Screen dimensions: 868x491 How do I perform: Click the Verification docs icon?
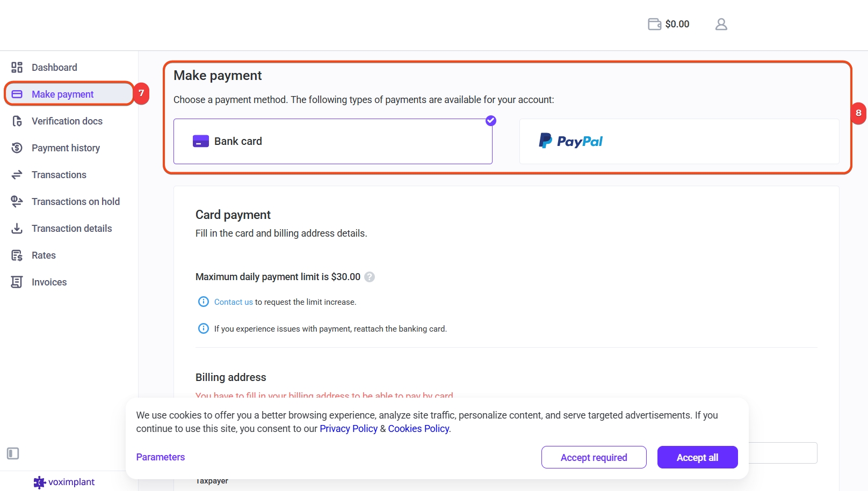tap(17, 121)
